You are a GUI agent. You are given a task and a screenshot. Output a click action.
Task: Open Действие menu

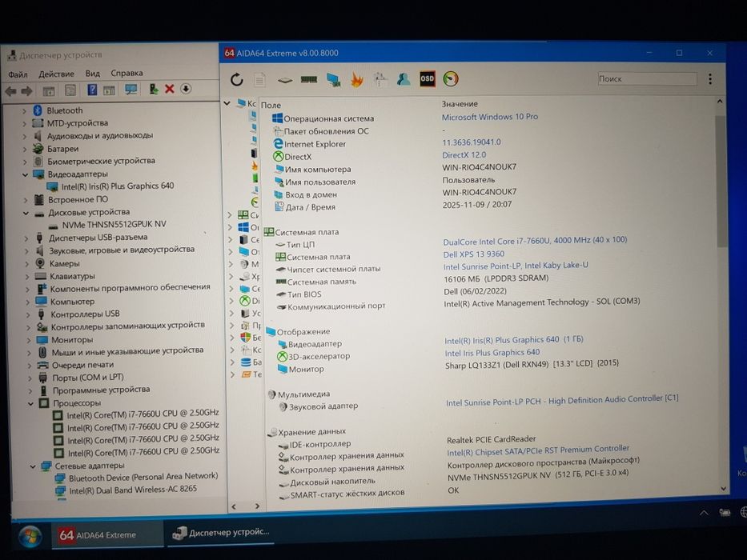[56, 74]
